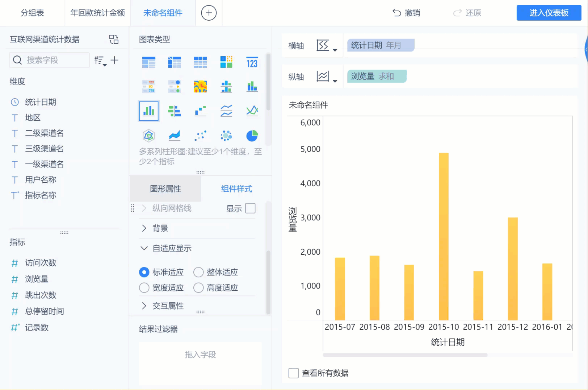Select the 地区 dimension field
588x390 pixels.
pos(33,118)
